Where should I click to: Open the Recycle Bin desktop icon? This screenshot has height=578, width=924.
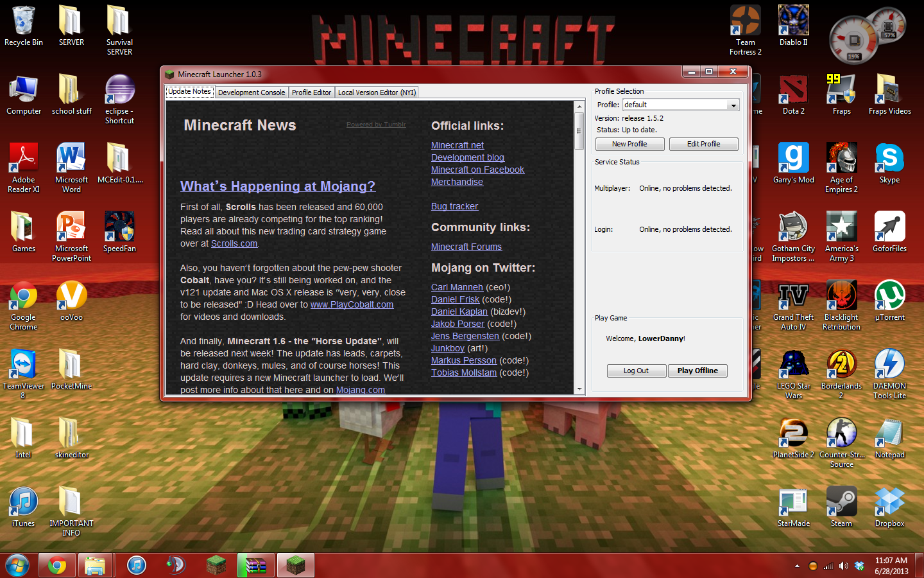point(24,26)
